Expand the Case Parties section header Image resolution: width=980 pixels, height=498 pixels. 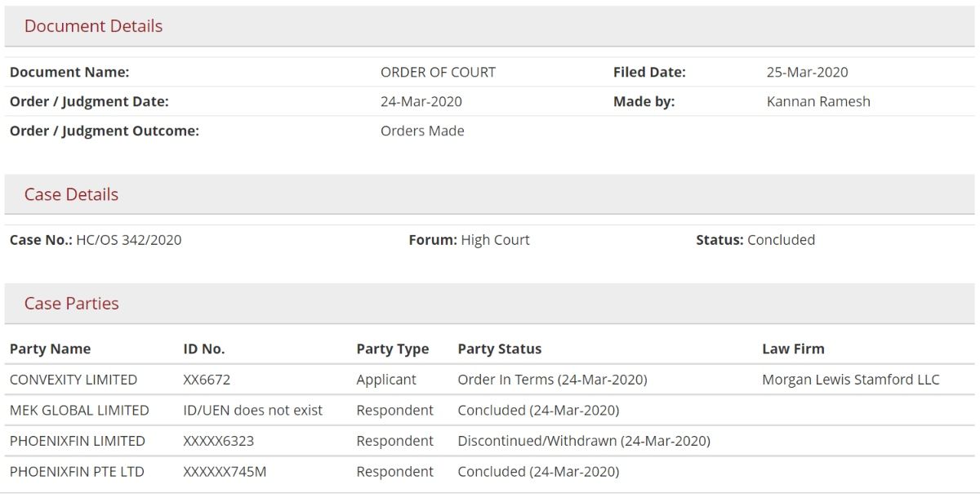(x=490, y=304)
